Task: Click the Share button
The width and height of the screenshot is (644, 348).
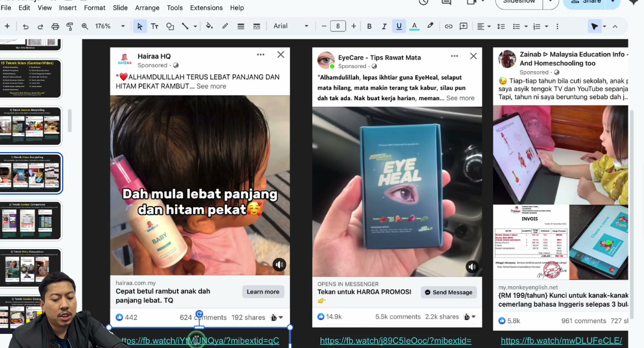Action: tap(586, 3)
